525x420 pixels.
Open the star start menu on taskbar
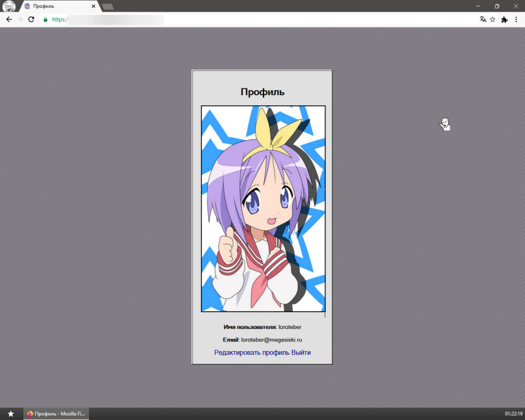pos(10,413)
